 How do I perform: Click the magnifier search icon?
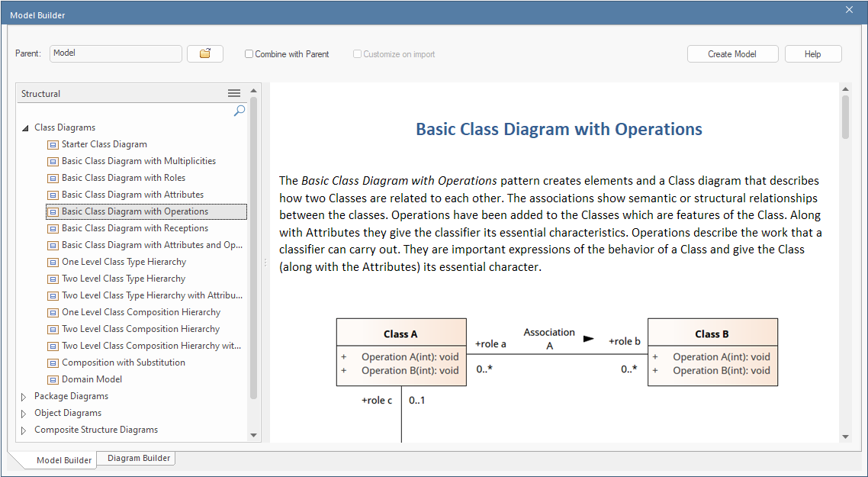(239, 111)
